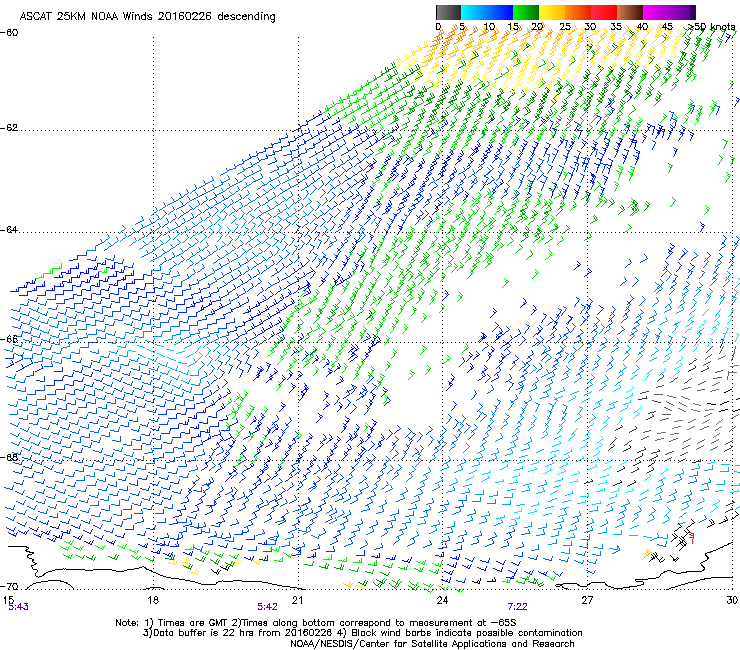
Task: Click the 7:22 pass time label
Action: click(x=517, y=607)
